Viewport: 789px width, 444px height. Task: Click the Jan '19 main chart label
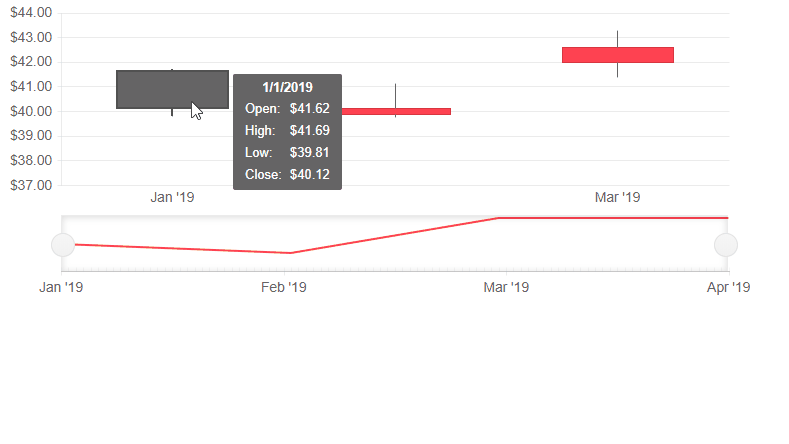[172, 197]
